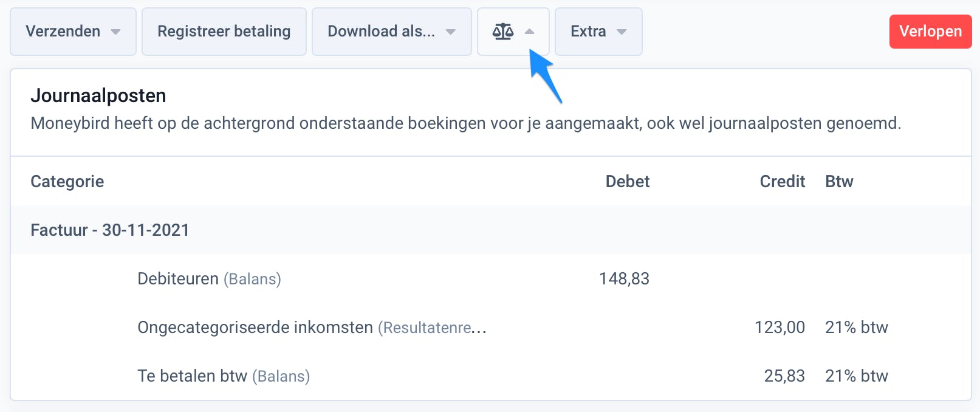Click the Debet column header
The width and height of the screenshot is (980, 412).
pos(627,181)
